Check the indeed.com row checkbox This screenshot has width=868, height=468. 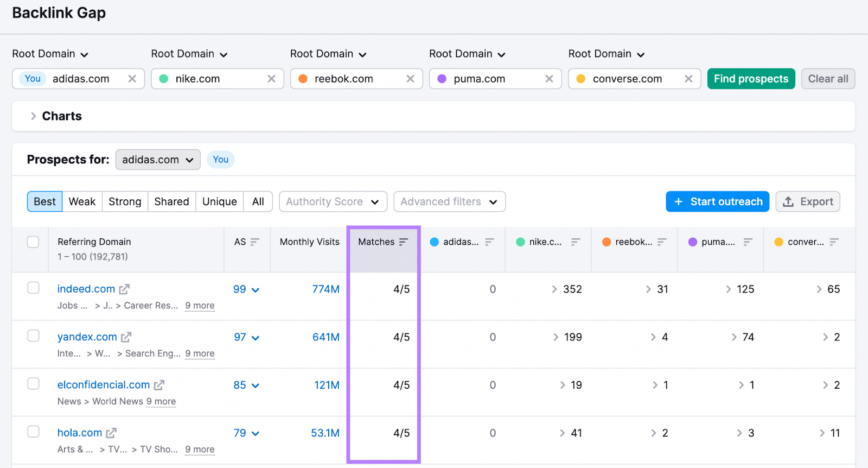point(33,288)
